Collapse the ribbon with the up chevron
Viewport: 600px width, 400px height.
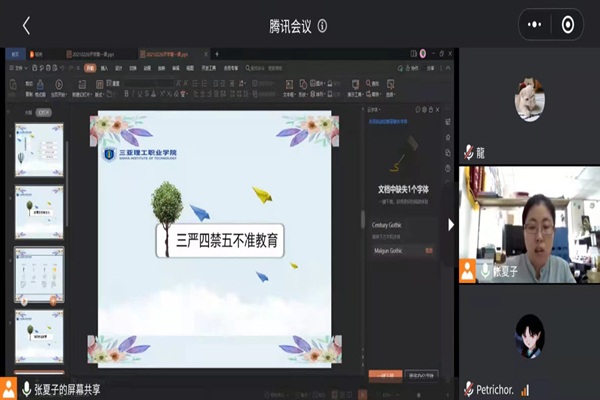[x=448, y=68]
